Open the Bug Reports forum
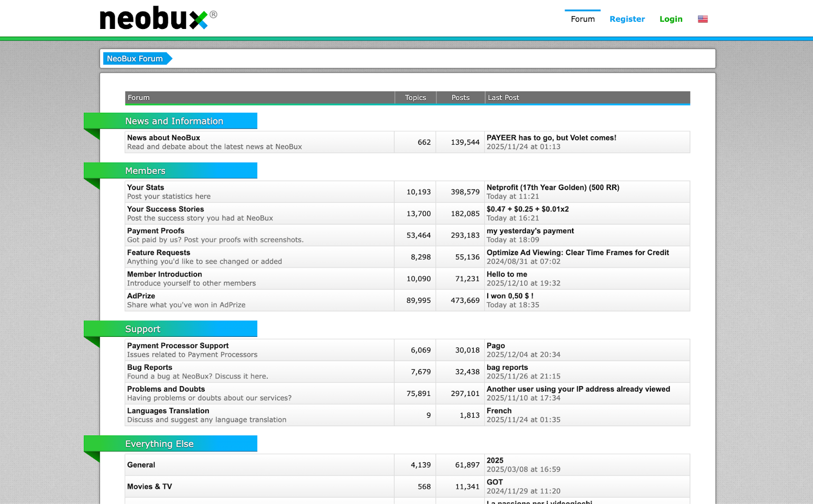813x504 pixels. pyautogui.click(x=149, y=367)
